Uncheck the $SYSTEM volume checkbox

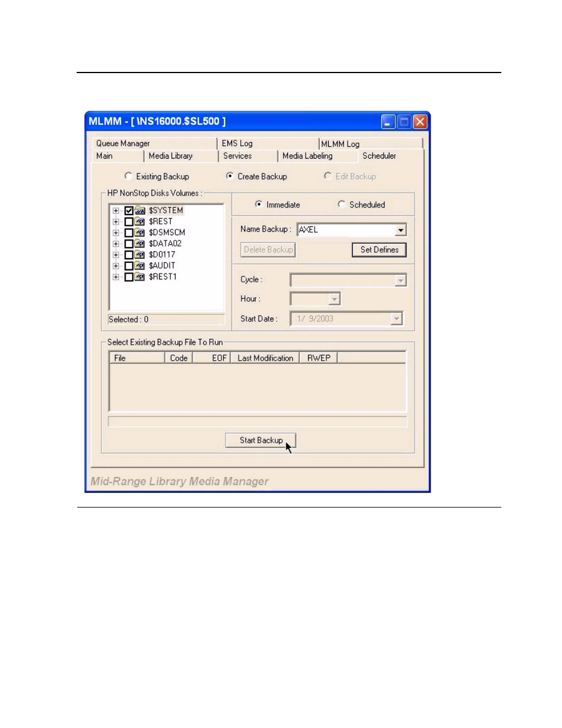click(128, 210)
